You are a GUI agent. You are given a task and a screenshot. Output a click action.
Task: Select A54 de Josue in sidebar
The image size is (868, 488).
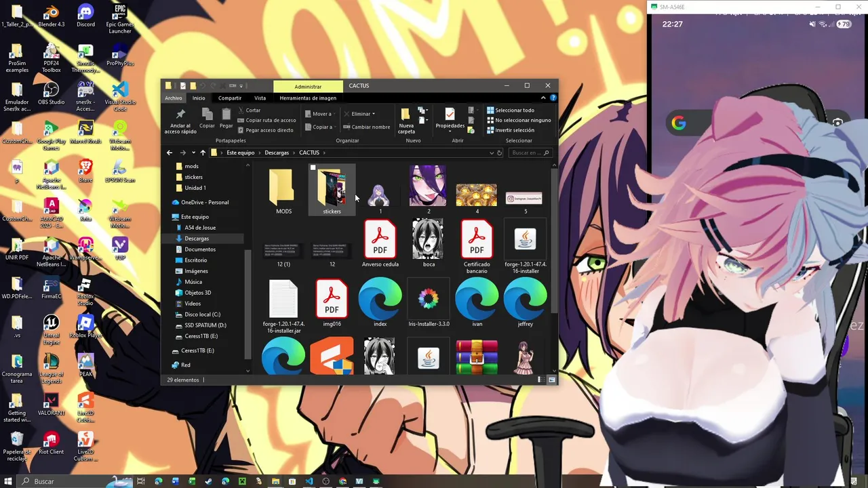click(200, 228)
